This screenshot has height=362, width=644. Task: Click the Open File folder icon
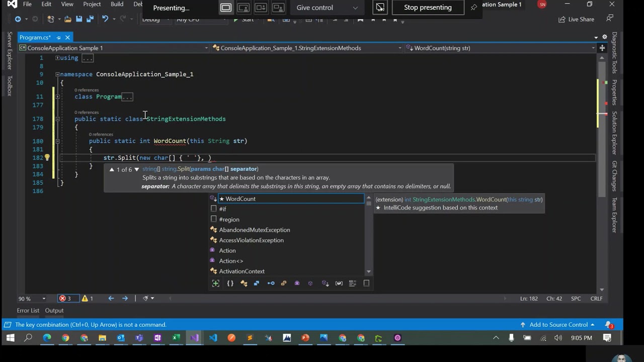coord(67,19)
